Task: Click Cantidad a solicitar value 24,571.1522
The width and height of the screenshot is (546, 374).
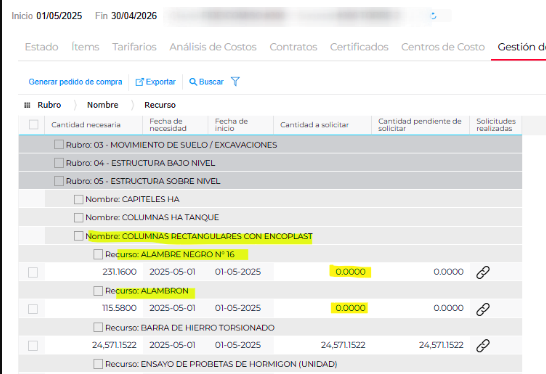Action: [343, 345]
